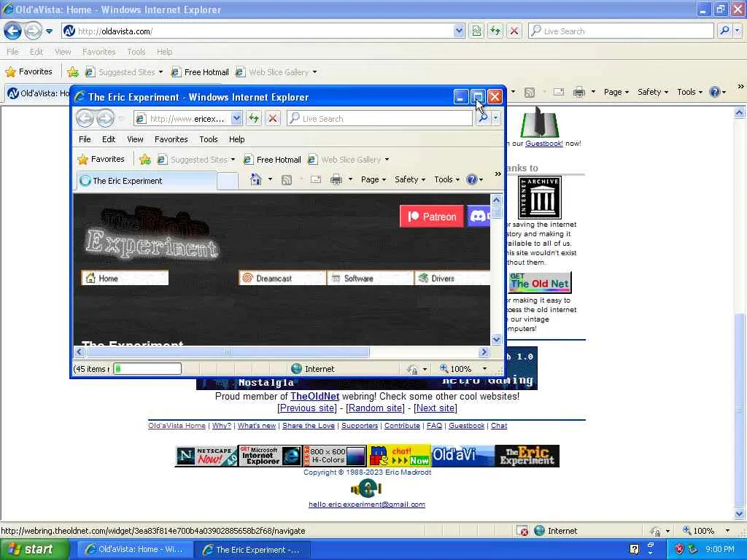Click the Supporters footer link
The width and height of the screenshot is (747, 560).
(360, 426)
